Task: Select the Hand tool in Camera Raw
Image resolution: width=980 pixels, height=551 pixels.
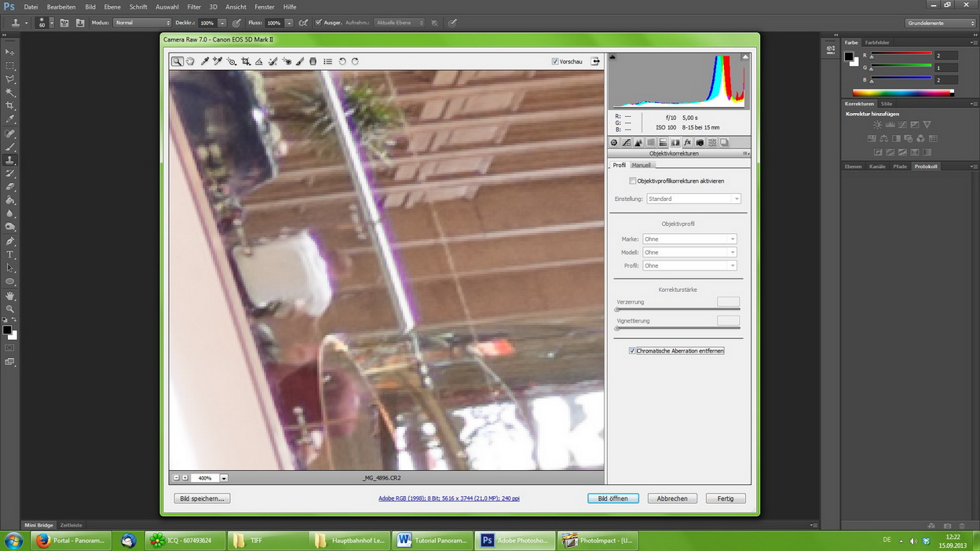Action: point(190,61)
